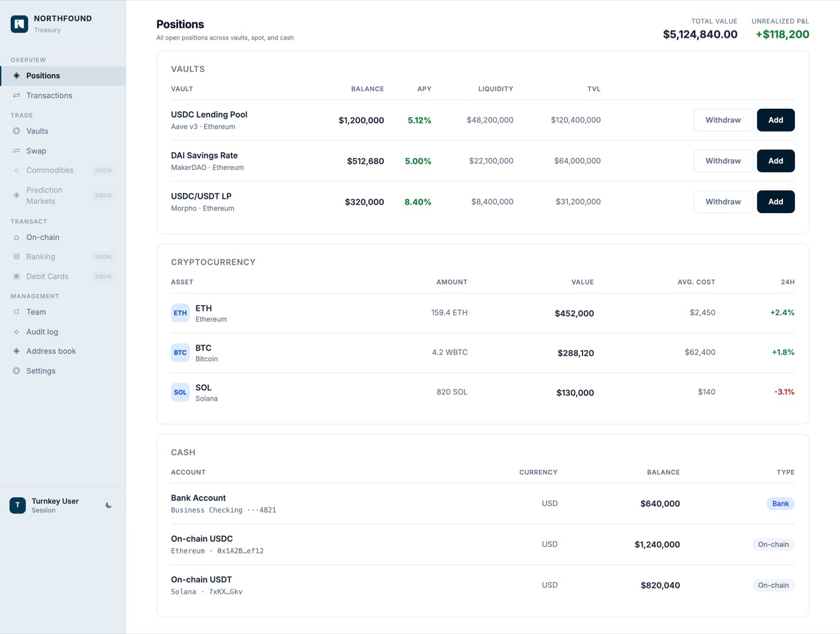The height and width of the screenshot is (634, 840).
Task: Click the ETH asset badge icon
Action: pos(180,313)
